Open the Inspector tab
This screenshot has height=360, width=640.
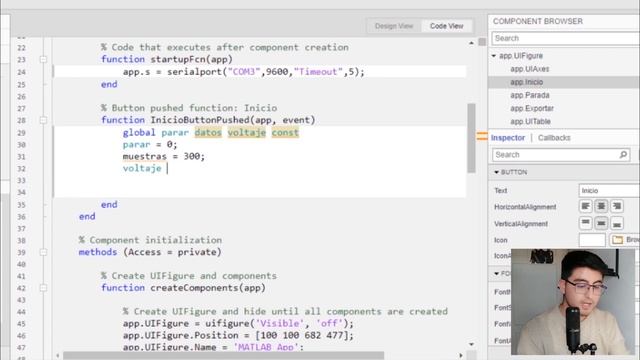pos(508,138)
